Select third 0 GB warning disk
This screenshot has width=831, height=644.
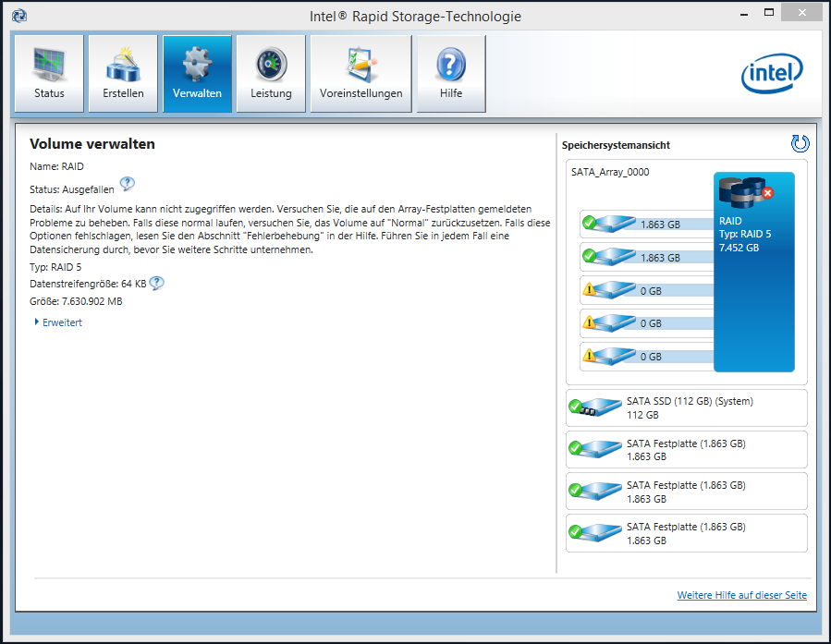point(647,357)
